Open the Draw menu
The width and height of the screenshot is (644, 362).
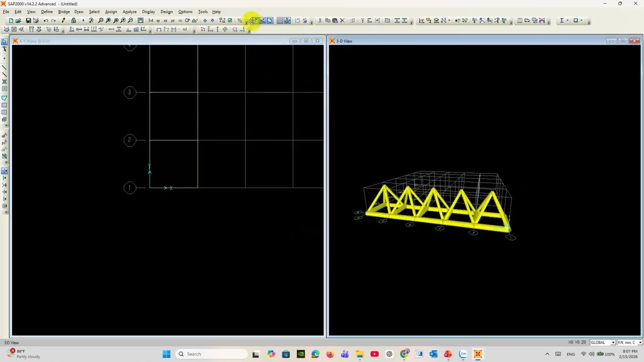(79, 12)
